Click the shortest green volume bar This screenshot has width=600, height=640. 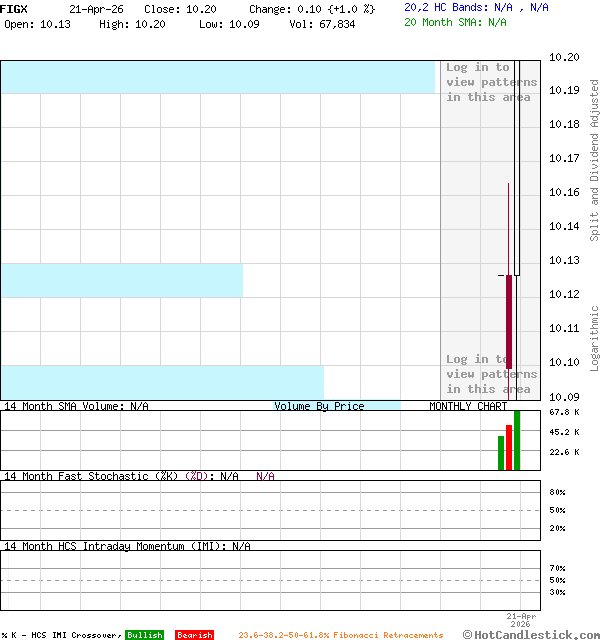tap(501, 453)
